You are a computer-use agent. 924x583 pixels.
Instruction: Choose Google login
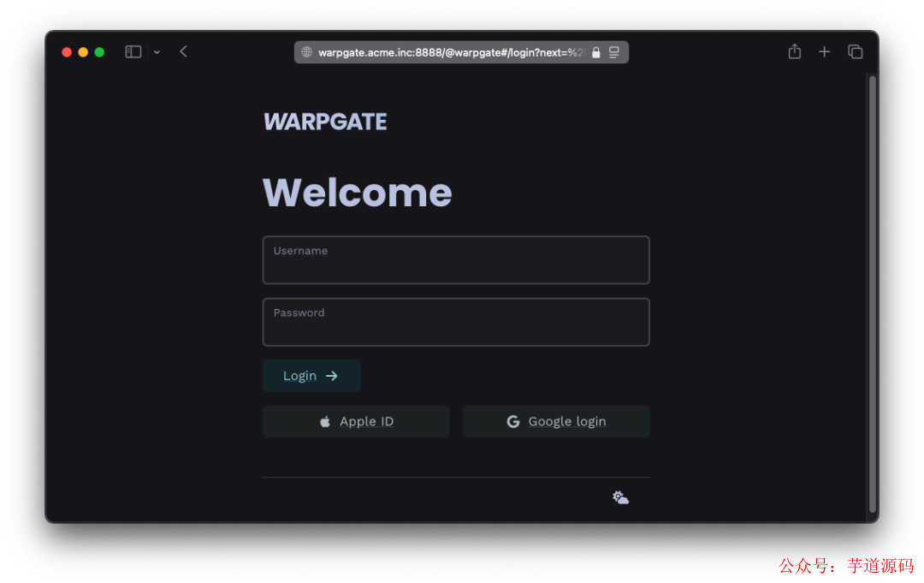coord(556,421)
